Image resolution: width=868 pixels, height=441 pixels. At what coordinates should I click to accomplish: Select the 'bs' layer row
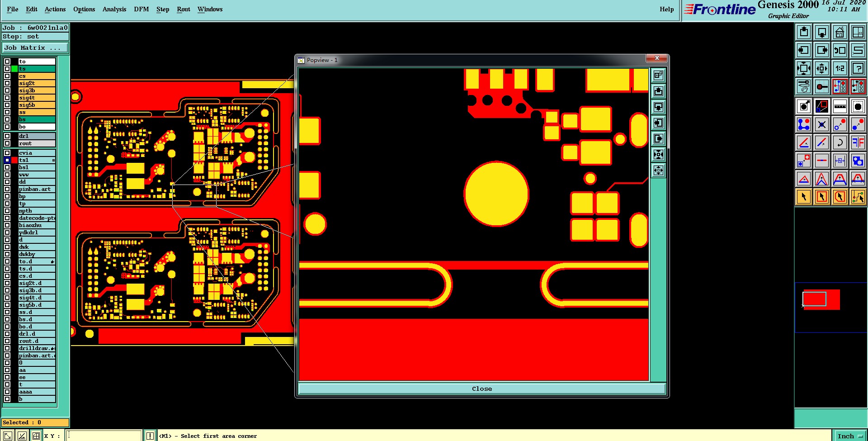click(x=37, y=119)
